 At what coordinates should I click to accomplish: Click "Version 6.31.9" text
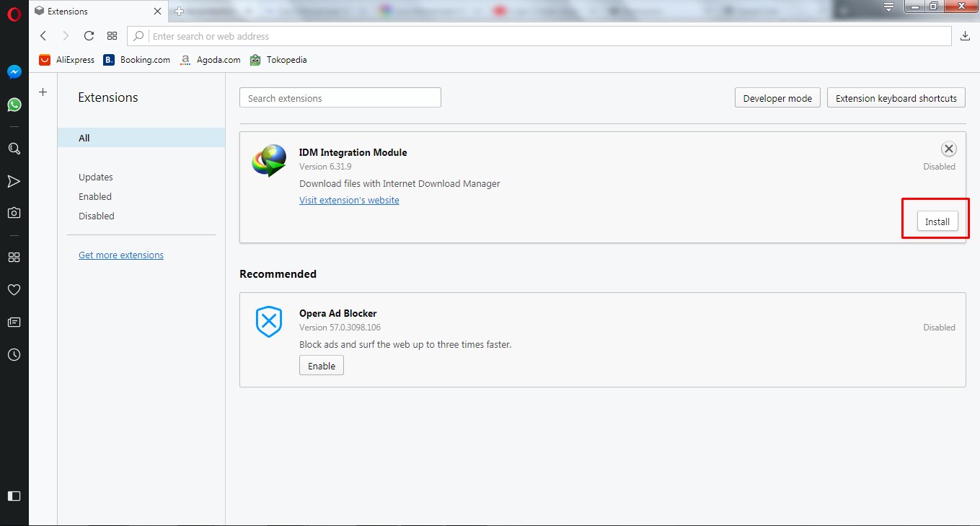(x=325, y=167)
